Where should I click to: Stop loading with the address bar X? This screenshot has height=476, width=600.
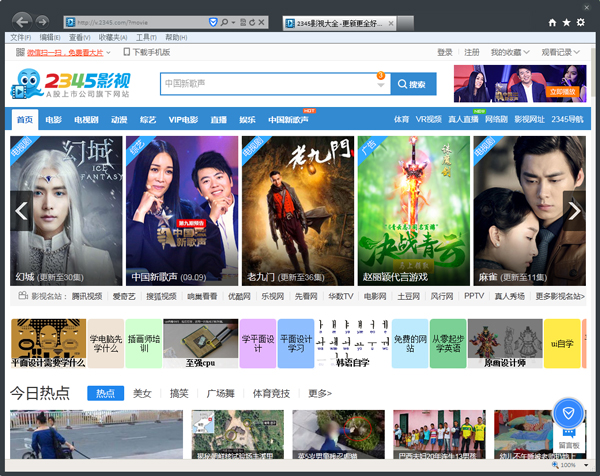[x=261, y=23]
